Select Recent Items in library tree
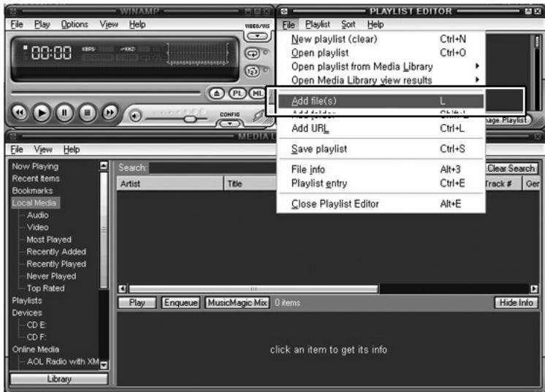 pyautogui.click(x=36, y=178)
